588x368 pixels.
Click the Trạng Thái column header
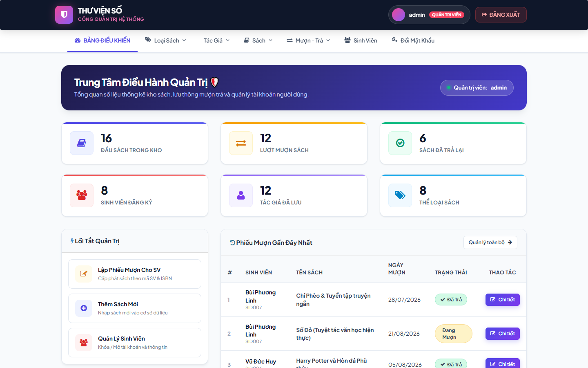tap(451, 272)
